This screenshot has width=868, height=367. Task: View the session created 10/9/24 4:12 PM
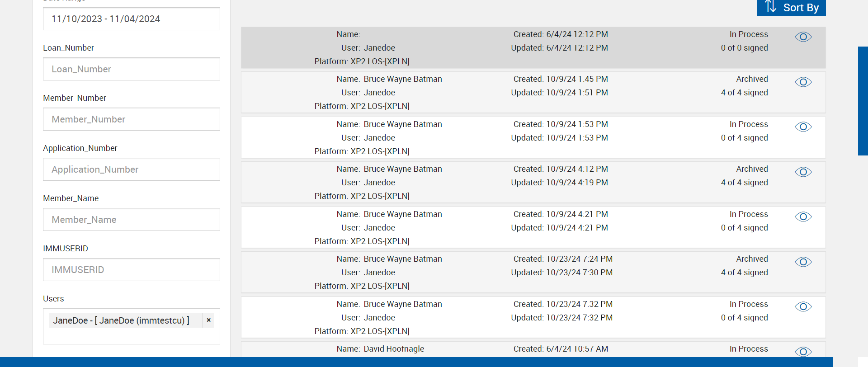[x=803, y=172]
